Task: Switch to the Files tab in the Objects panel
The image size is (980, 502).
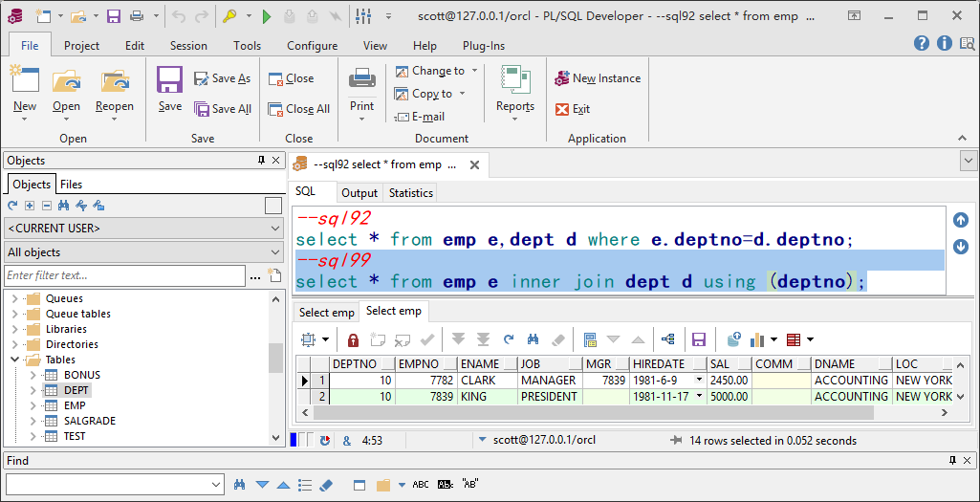Action: 72,185
